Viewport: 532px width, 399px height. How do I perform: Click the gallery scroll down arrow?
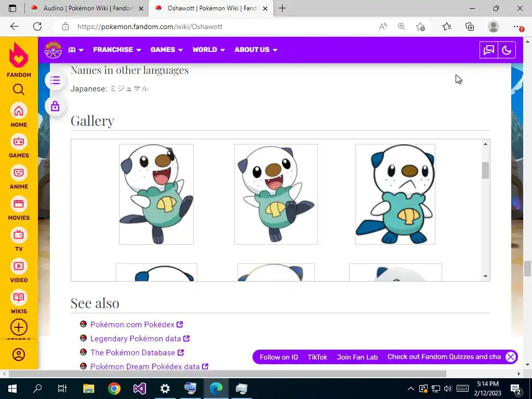click(x=486, y=276)
